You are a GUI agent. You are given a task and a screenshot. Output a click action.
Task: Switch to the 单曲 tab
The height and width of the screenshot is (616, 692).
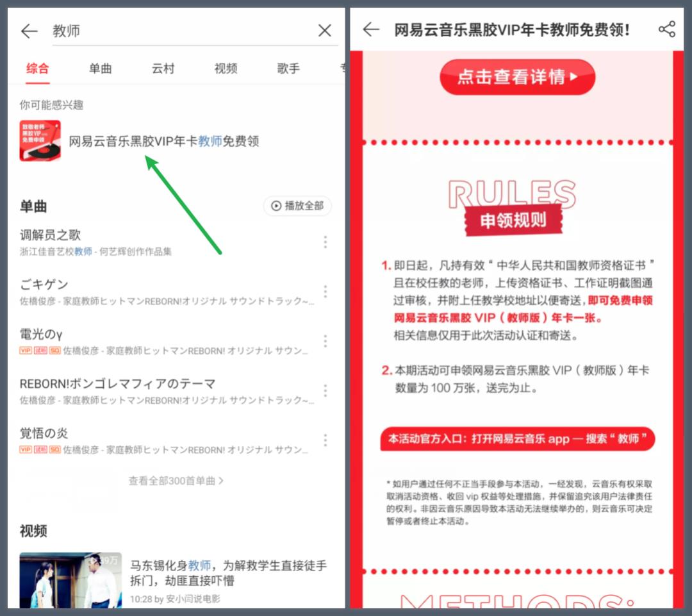coord(100,69)
